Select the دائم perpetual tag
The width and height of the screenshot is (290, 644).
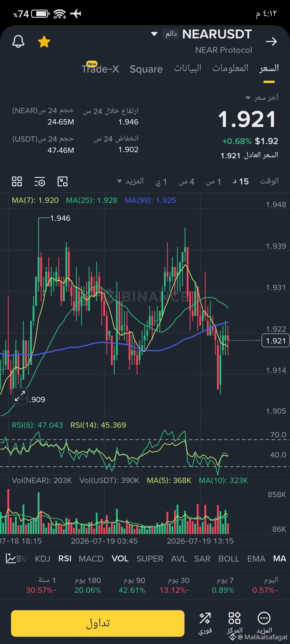171,34
